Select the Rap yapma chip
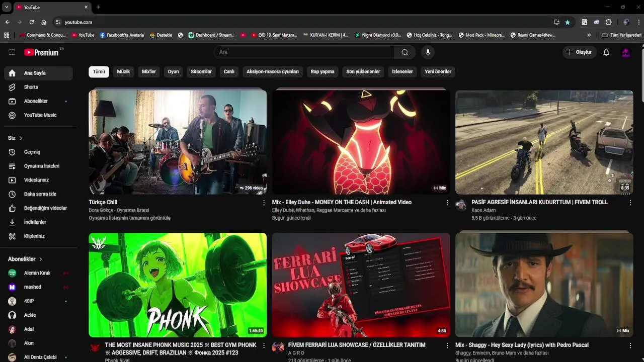Screen dimensions: 644x362 pos(323,72)
